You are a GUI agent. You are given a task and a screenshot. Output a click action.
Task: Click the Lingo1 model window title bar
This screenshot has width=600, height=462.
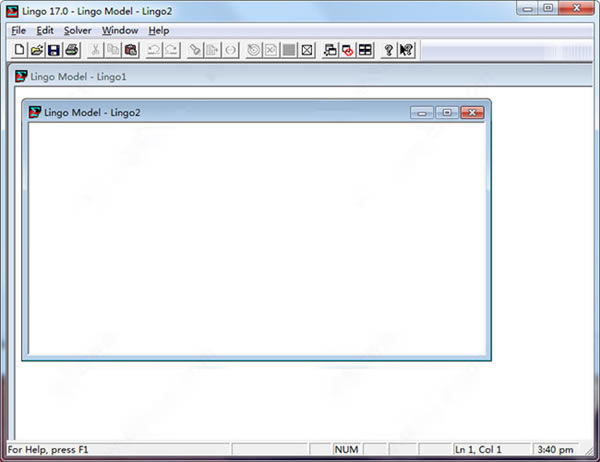coord(300,77)
